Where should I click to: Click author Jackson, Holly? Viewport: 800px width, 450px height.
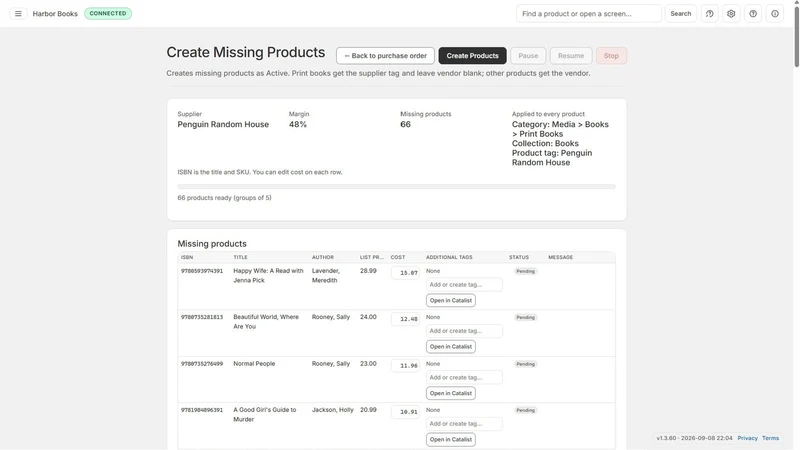coord(333,410)
